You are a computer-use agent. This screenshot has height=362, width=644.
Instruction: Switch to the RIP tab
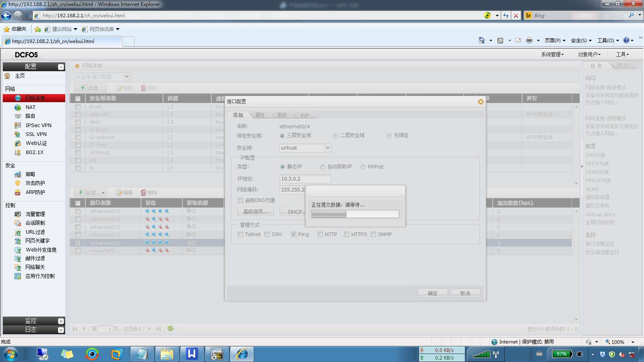click(x=305, y=115)
